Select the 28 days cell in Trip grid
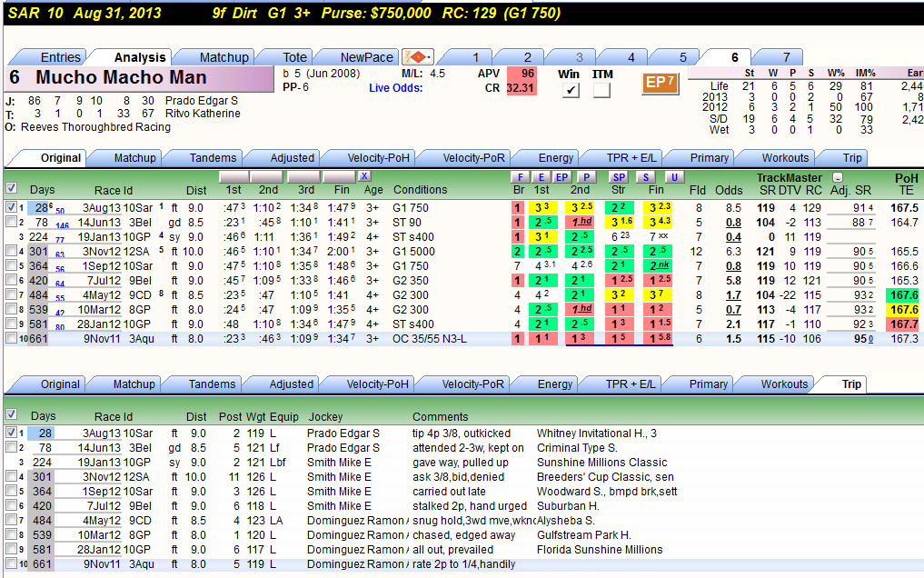This screenshot has width=924, height=578. click(41, 433)
